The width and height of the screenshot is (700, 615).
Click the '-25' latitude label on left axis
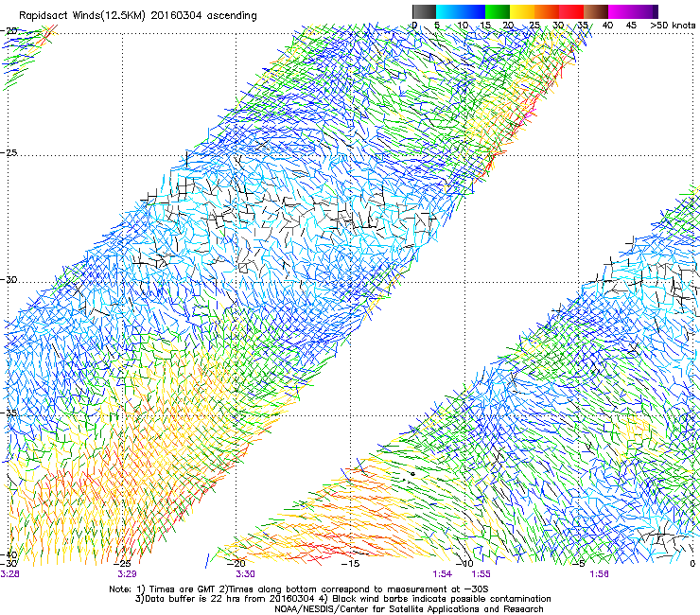(x=9, y=152)
